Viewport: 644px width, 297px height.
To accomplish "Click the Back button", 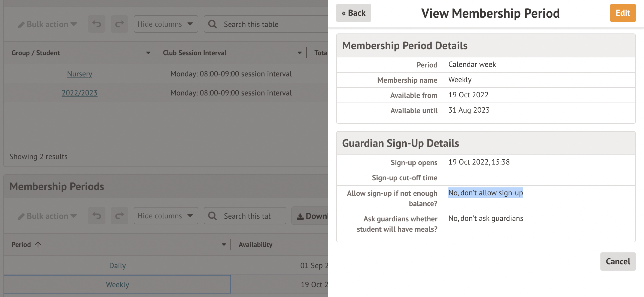I will 353,13.
